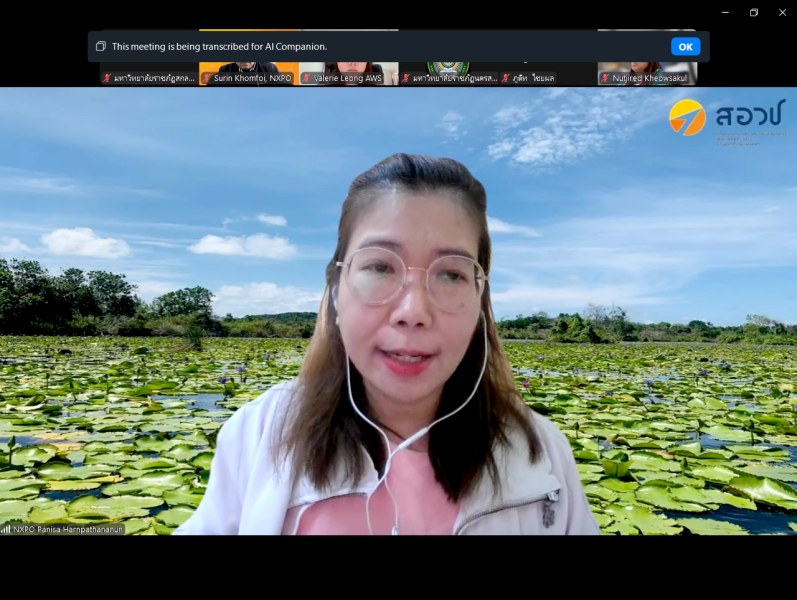
Task: Click the AI Companion transcription icon
Action: pyautogui.click(x=100, y=46)
